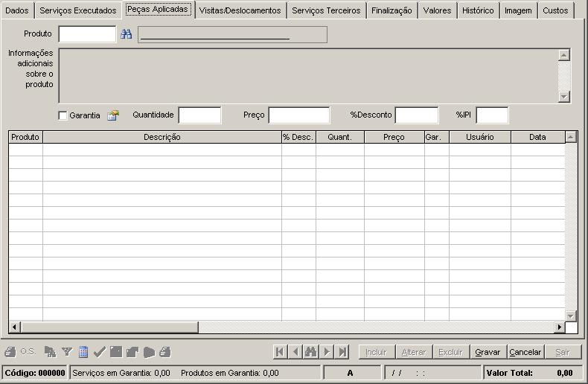Click the checkmark approve icon
The height and width of the screenshot is (384, 588).
tap(100, 352)
